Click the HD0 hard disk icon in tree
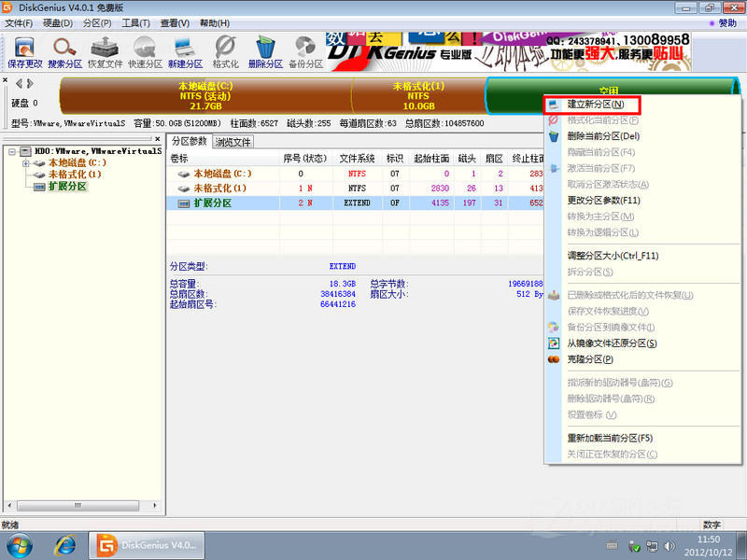This screenshot has width=747, height=560. click(x=25, y=151)
